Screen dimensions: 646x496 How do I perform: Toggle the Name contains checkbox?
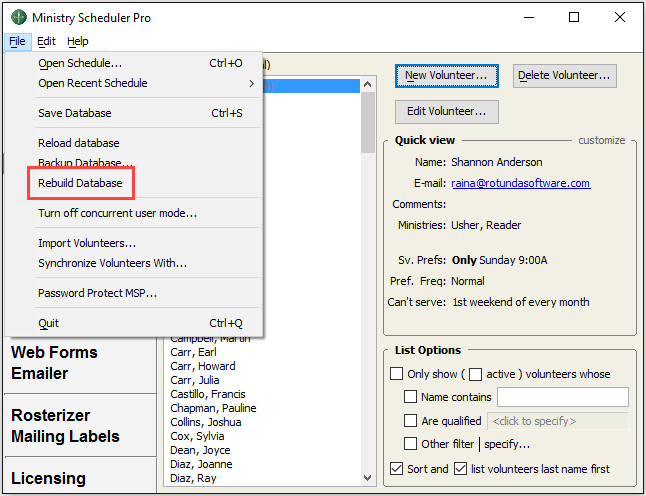pos(410,397)
